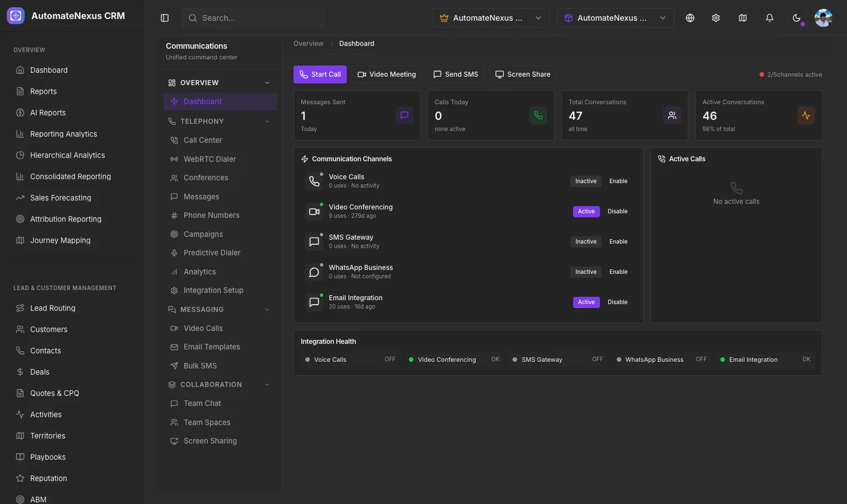Enable the Voice Calls channel

click(618, 181)
